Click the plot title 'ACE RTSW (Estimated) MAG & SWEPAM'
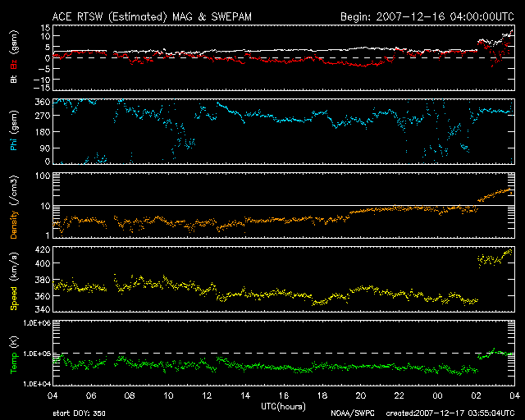Image resolution: width=525 pixels, height=420 pixels. click(152, 16)
